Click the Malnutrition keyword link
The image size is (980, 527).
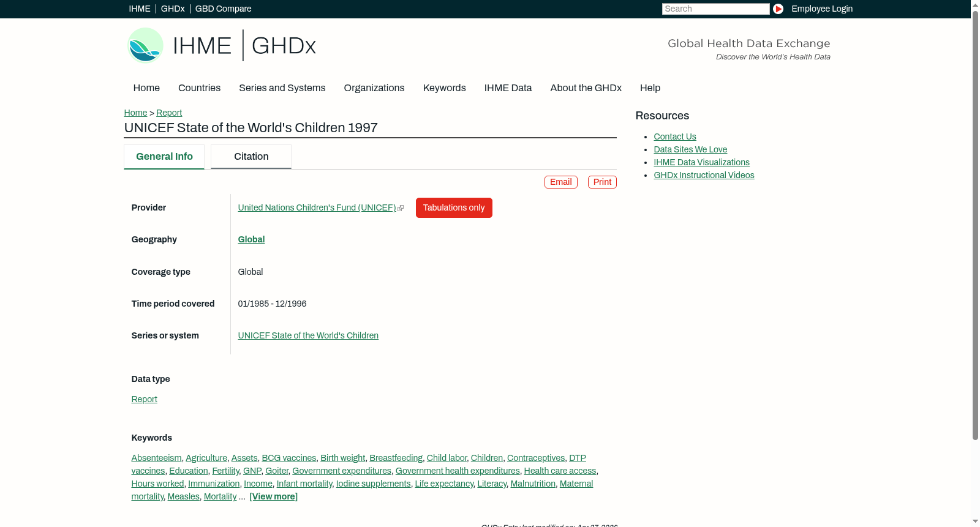[x=533, y=484]
